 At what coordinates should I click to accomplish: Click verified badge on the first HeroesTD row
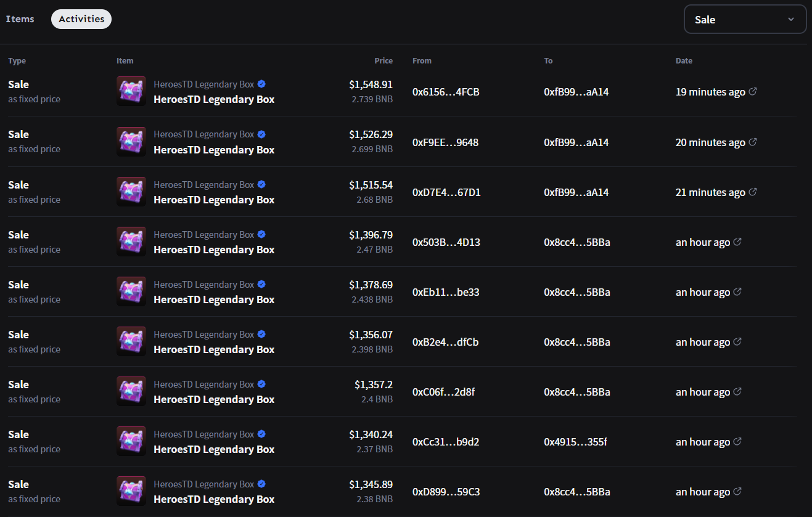261,84
